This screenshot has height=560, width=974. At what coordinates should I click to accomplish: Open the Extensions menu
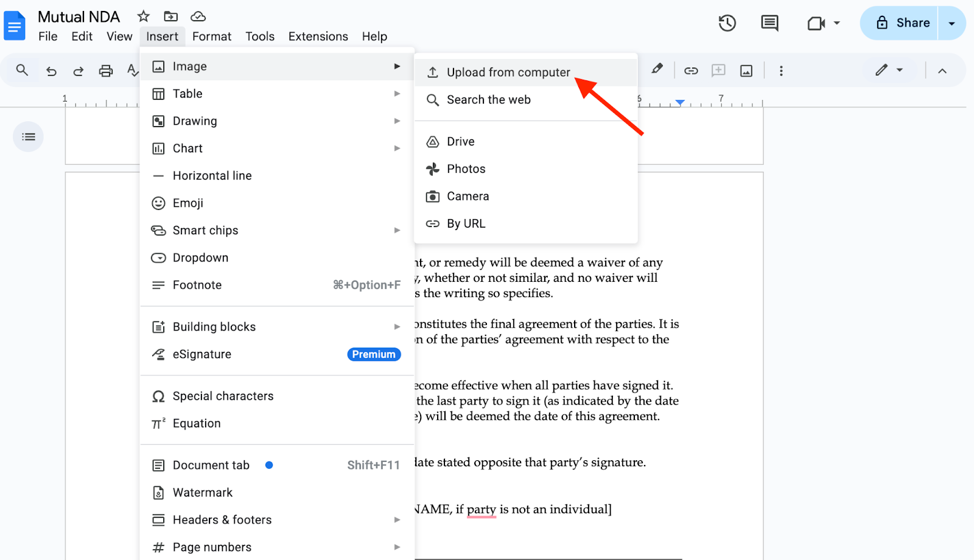click(318, 37)
